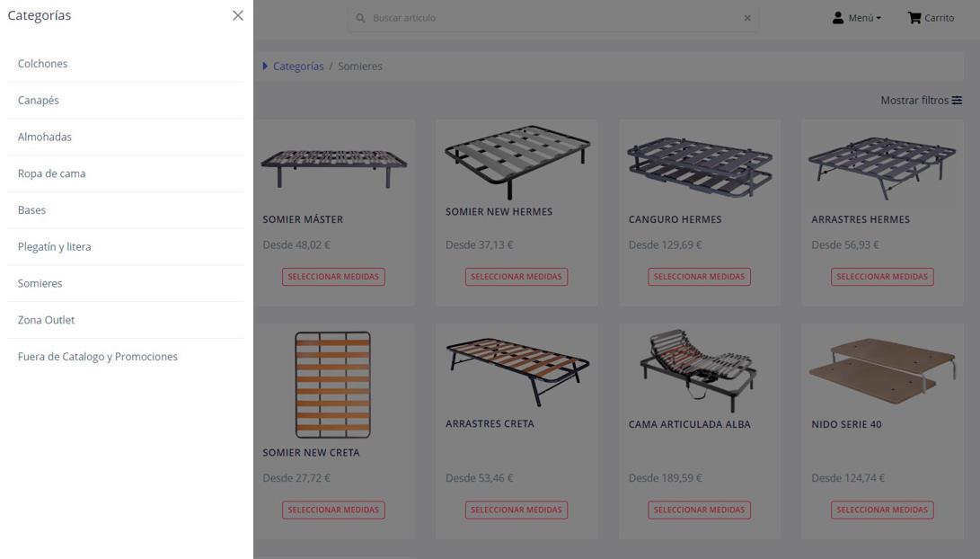Expand the Menú dropdown
The image size is (980, 559).
(x=864, y=18)
